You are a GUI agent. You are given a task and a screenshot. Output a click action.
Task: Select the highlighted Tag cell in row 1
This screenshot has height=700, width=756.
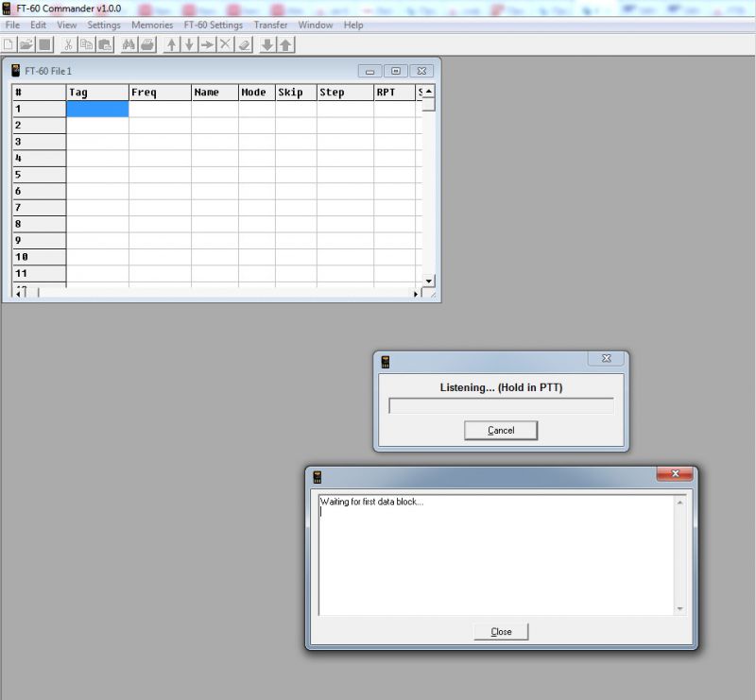[x=97, y=109]
